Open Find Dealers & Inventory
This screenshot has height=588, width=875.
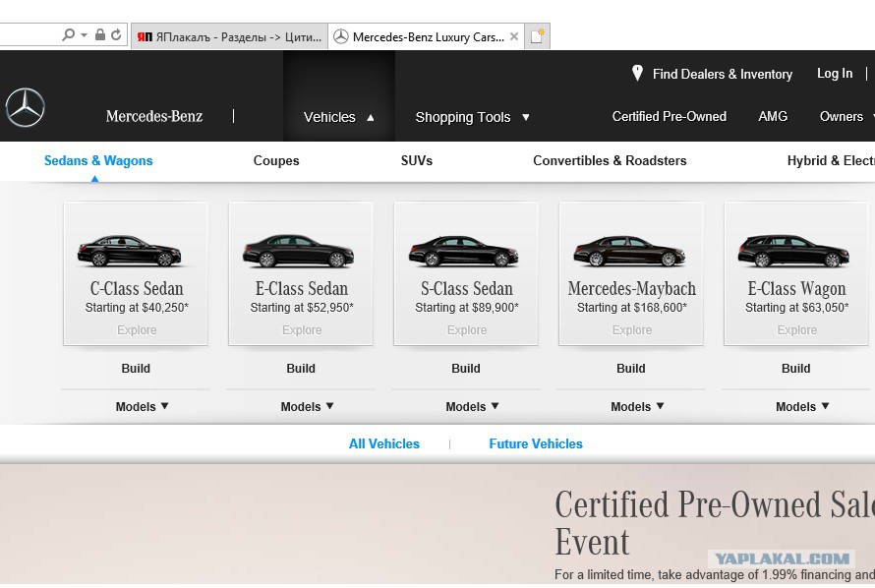722,74
